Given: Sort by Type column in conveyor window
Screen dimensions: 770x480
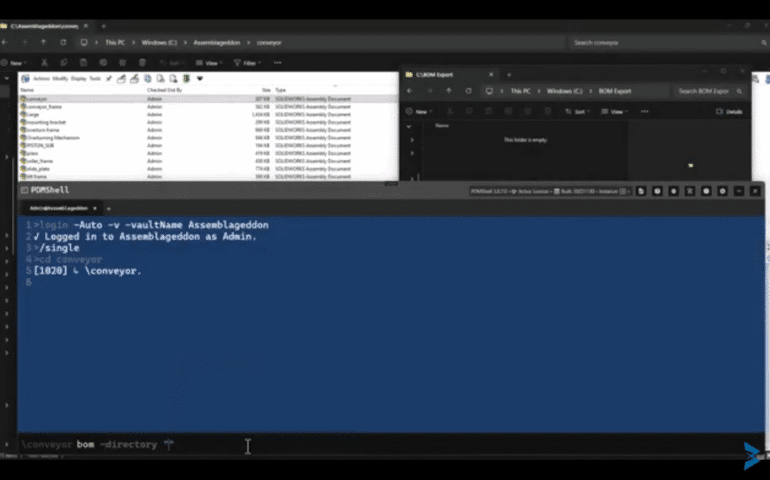Looking at the screenshot, I should (x=280, y=90).
